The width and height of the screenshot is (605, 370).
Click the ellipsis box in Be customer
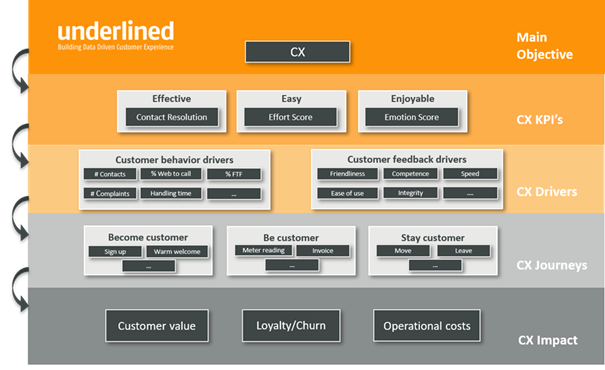pyautogui.click(x=292, y=265)
